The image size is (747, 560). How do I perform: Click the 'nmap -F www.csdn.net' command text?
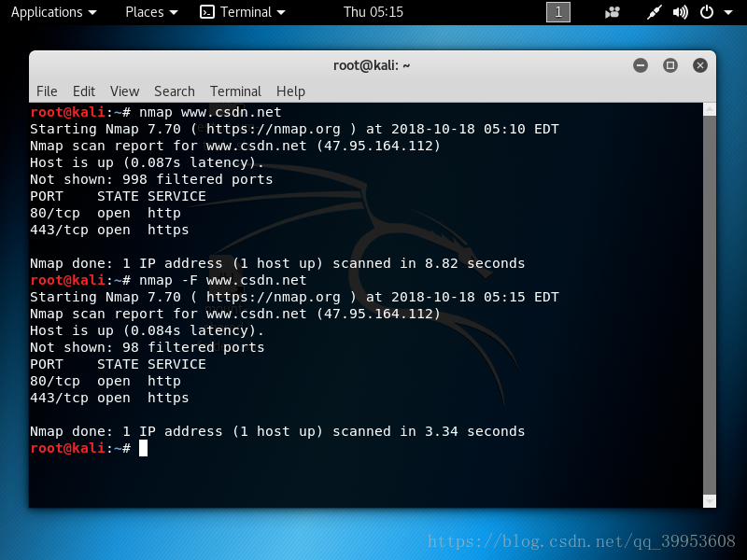pos(222,280)
